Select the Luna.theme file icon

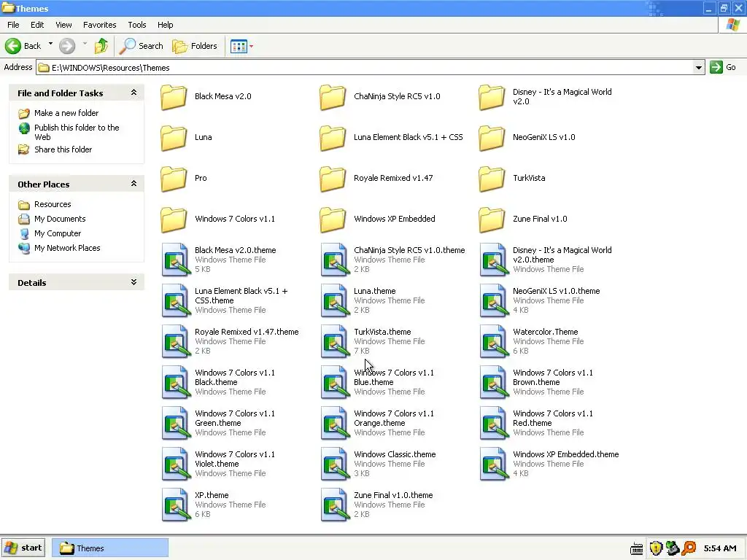[x=334, y=300]
